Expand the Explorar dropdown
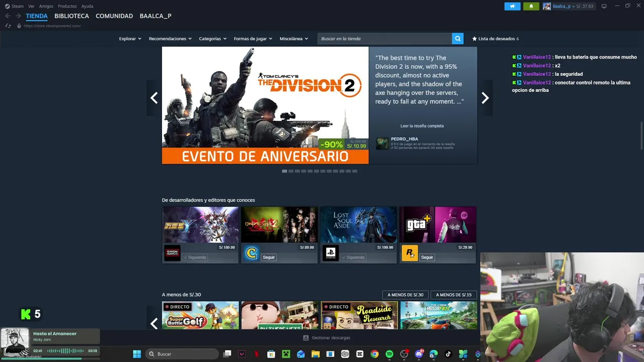This screenshot has width=644, height=362. (130, 39)
